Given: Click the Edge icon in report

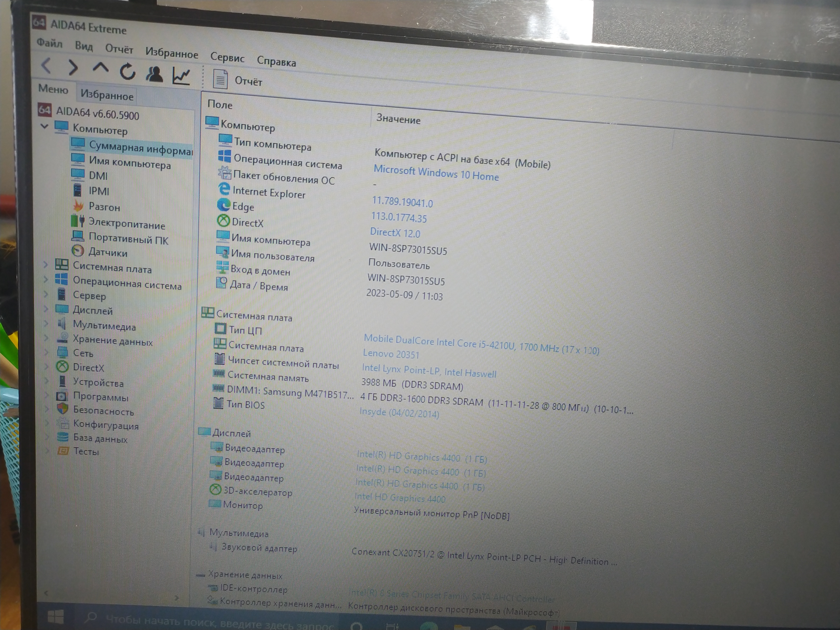Looking at the screenshot, I should [224, 205].
